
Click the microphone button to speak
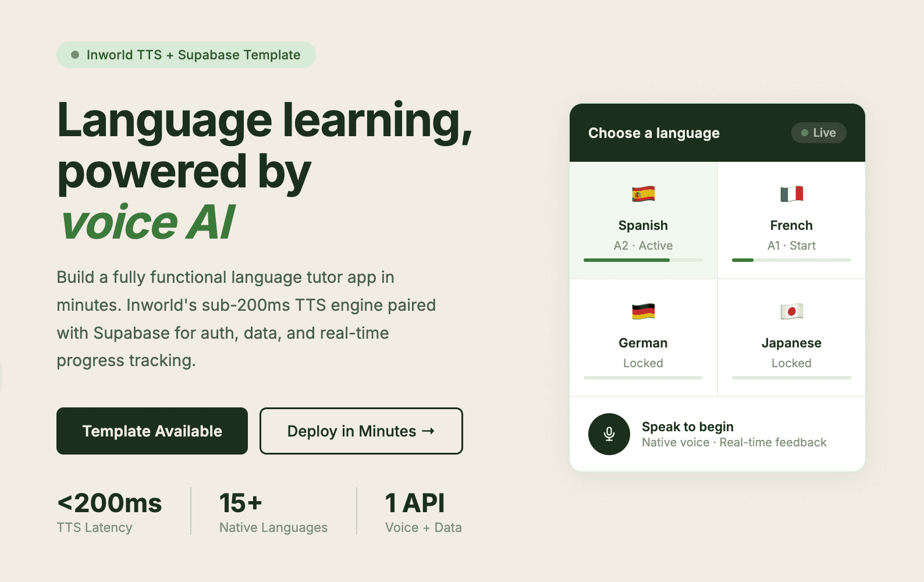[609, 434]
